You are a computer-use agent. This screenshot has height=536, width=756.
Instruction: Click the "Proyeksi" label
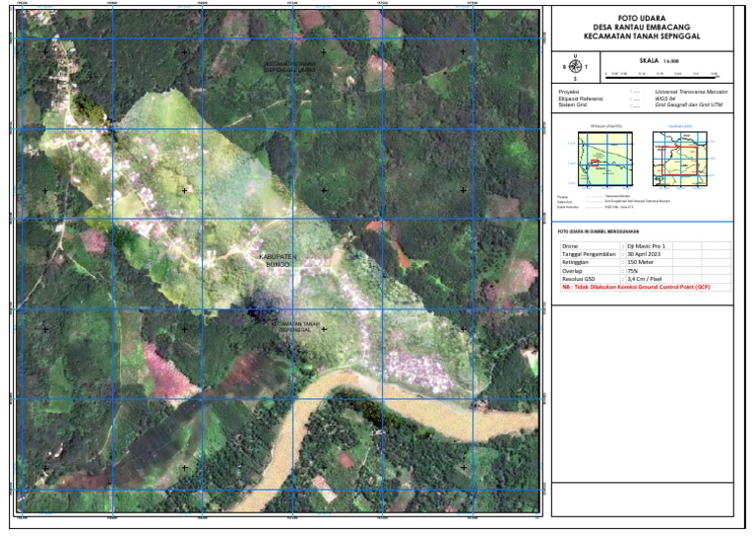coord(568,92)
